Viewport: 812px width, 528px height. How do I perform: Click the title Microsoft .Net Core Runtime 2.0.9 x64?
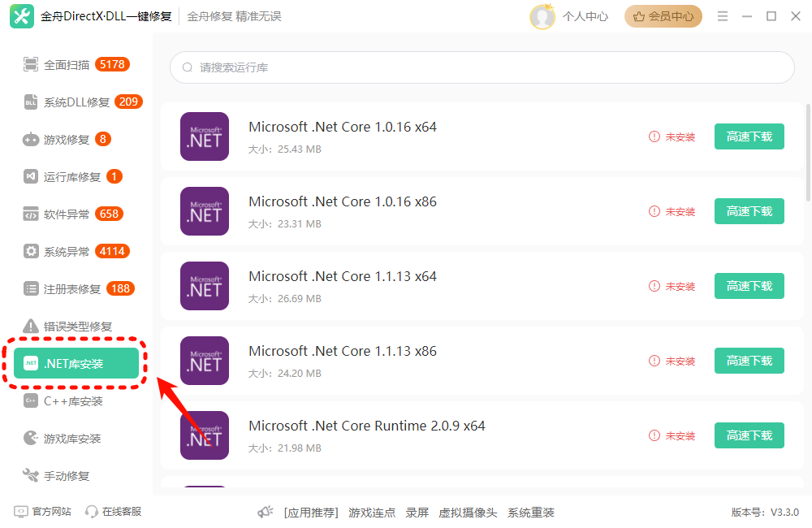click(367, 426)
